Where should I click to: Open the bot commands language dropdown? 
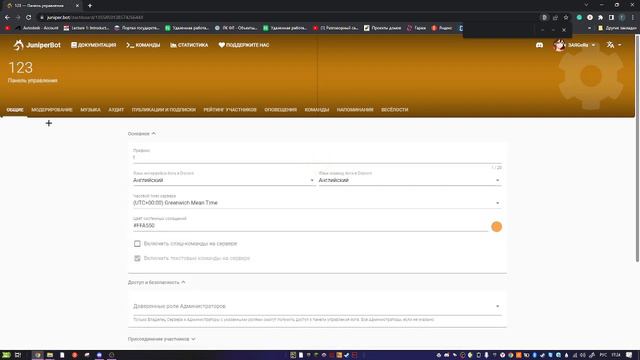[410, 180]
